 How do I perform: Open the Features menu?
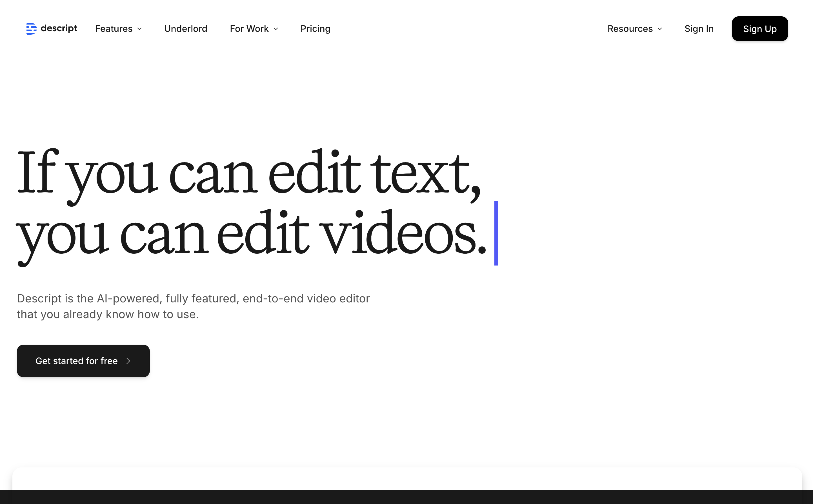(x=118, y=29)
